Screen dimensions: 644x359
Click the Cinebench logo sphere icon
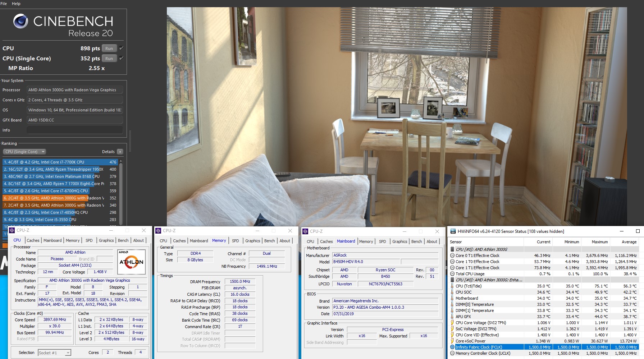click(21, 22)
